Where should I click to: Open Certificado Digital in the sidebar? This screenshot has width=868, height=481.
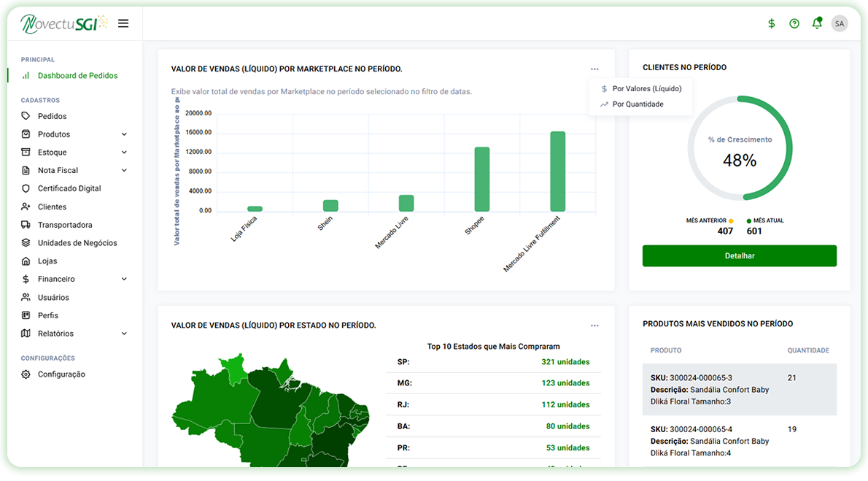69,188
